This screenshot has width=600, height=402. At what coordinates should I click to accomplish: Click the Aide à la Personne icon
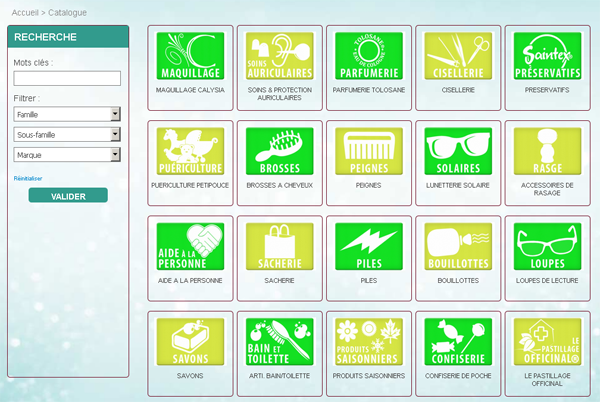tap(190, 247)
